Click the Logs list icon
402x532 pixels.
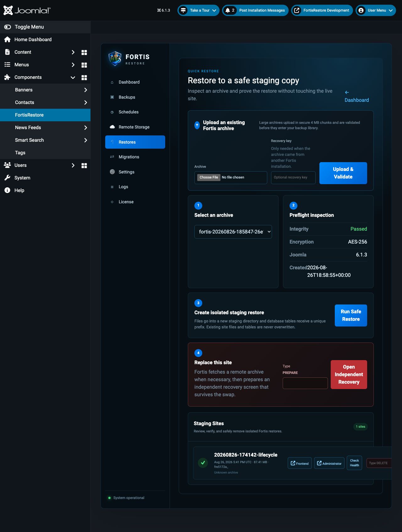[112, 187]
